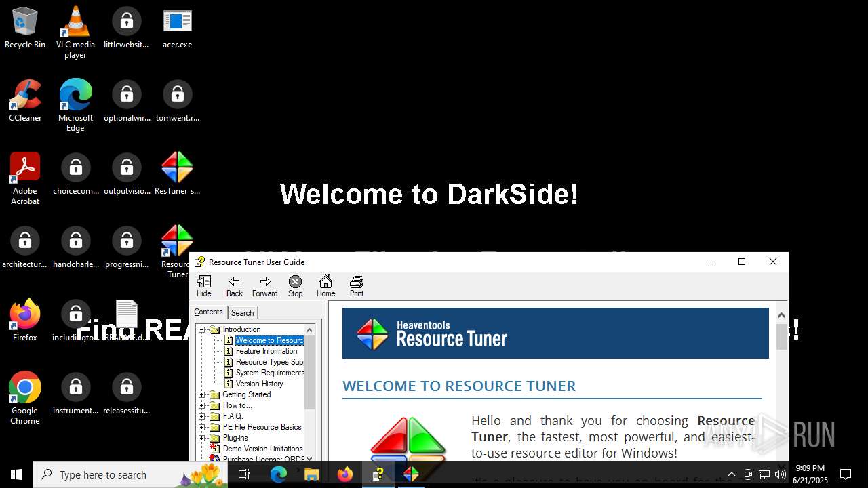Select the Adobe Acrobat desktop icon

point(25,178)
